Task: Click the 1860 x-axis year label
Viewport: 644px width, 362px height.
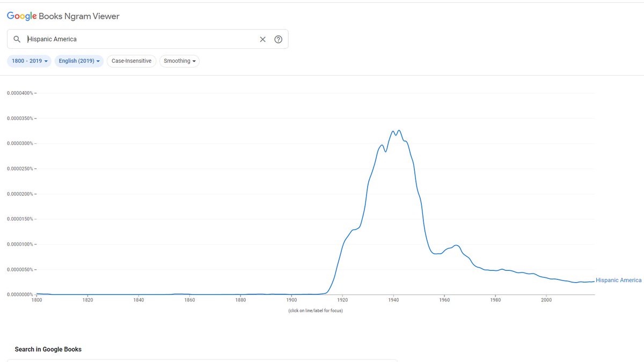Action: tap(190, 300)
